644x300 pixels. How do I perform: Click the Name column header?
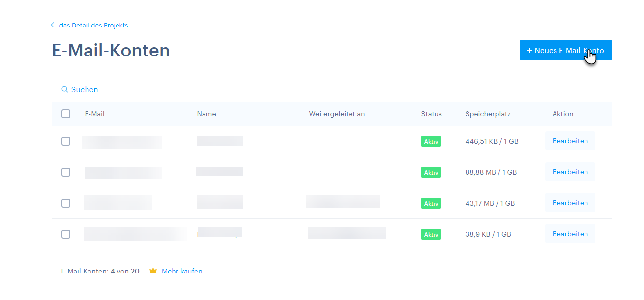206,114
